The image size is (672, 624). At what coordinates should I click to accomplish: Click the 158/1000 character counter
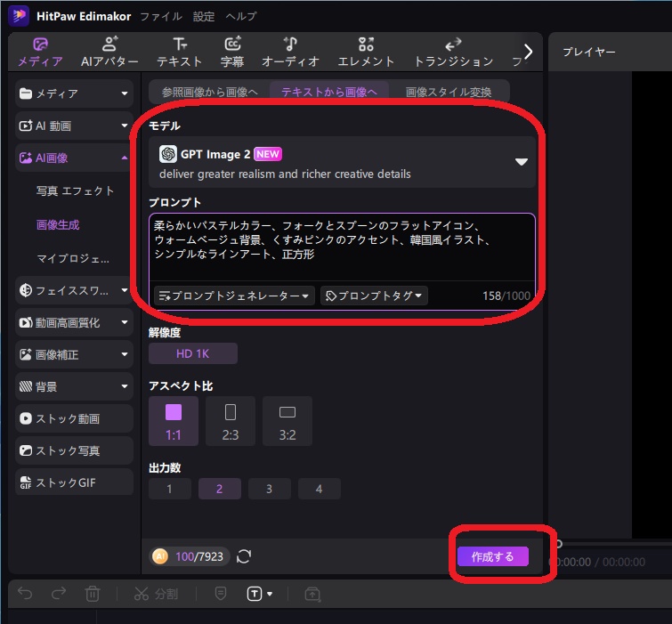(x=506, y=296)
